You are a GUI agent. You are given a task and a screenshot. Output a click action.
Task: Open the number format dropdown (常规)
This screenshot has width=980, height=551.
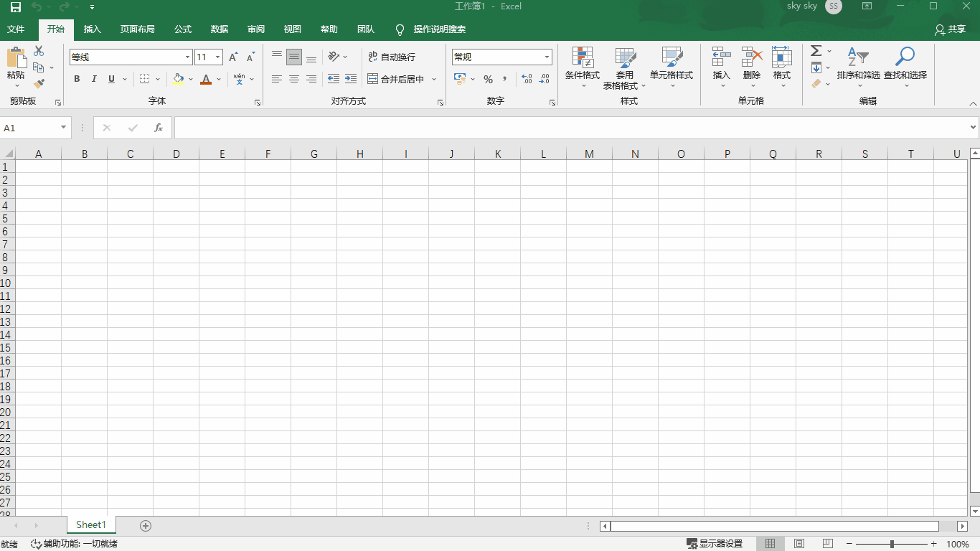[x=547, y=57]
